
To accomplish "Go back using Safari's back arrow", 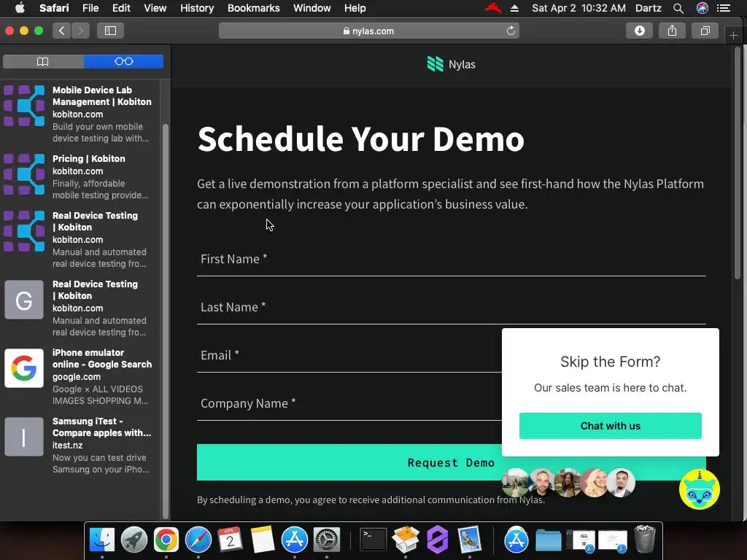I will click(61, 31).
